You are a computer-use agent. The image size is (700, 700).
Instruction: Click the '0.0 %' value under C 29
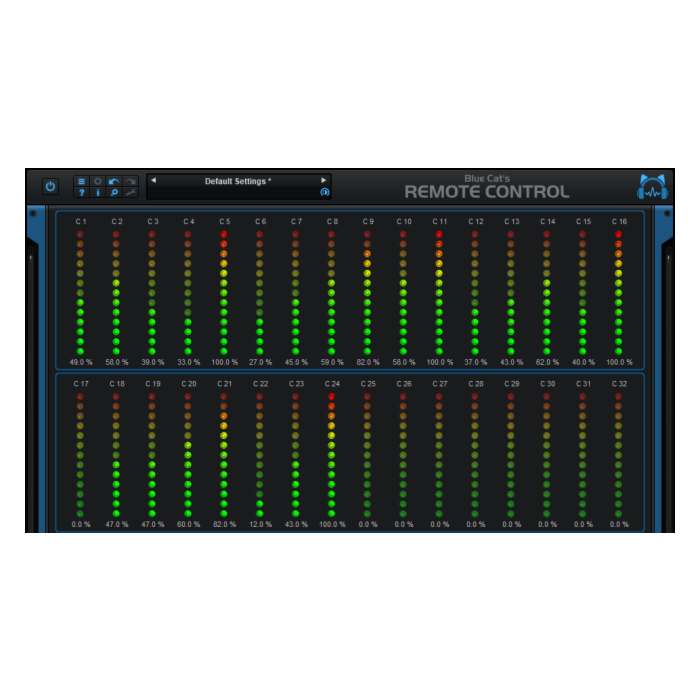tap(512, 524)
